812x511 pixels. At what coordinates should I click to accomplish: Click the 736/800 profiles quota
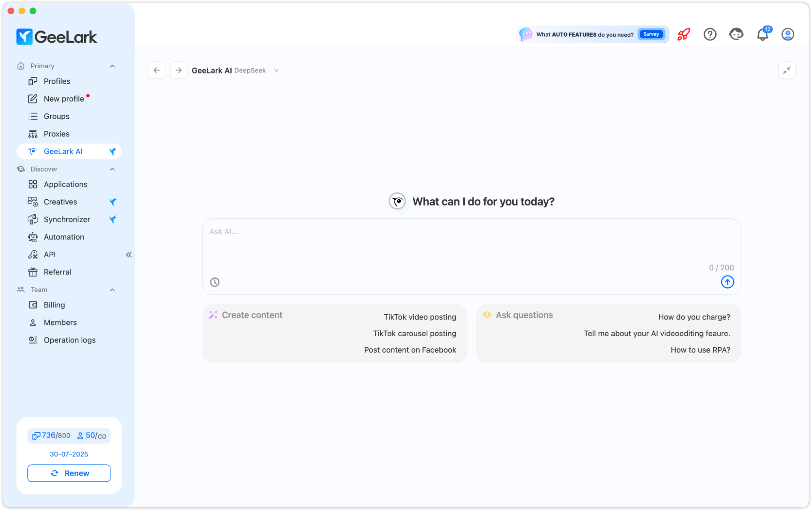click(51, 435)
